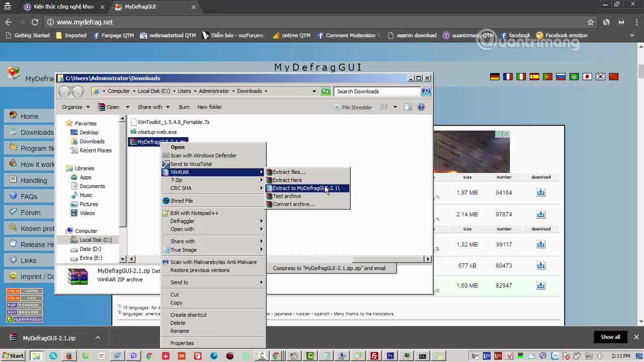
Task: Expand the Organize dropdown in Explorer
Action: pos(76,107)
